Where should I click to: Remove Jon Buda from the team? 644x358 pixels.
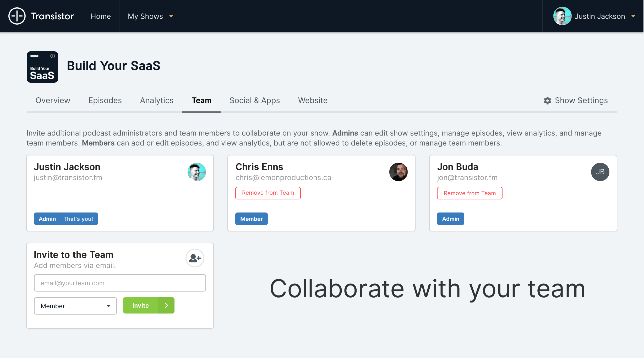click(x=470, y=193)
